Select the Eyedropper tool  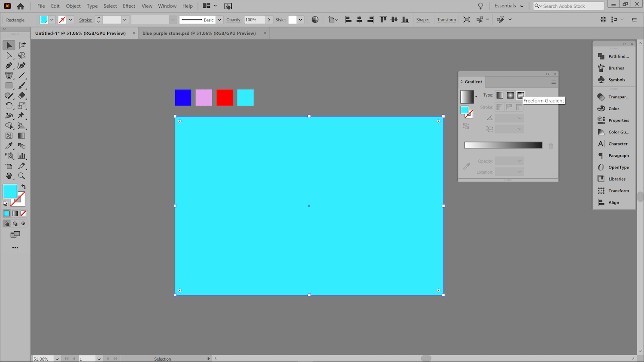[x=9, y=145]
